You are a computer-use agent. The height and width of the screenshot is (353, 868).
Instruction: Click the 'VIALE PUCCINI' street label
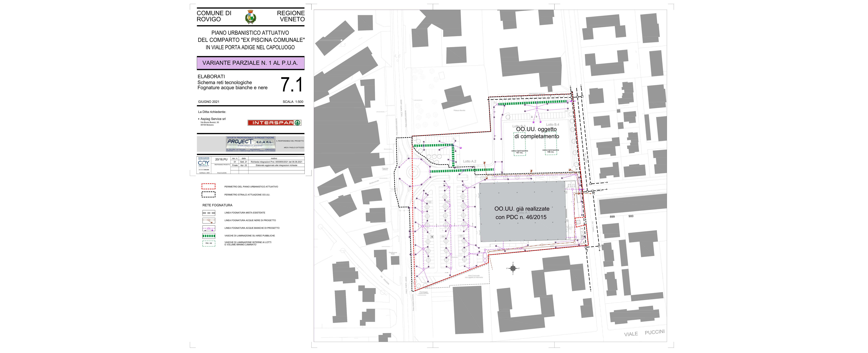click(644, 333)
